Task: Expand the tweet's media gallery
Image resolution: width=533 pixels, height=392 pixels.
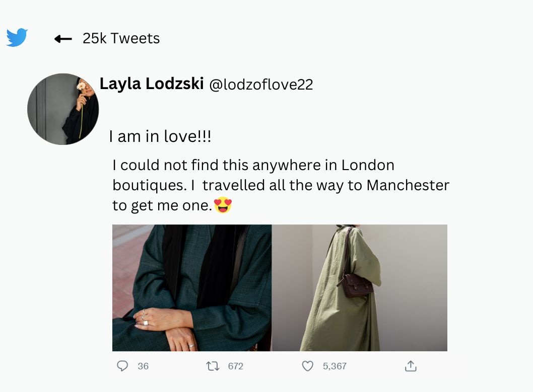Action: (279, 287)
